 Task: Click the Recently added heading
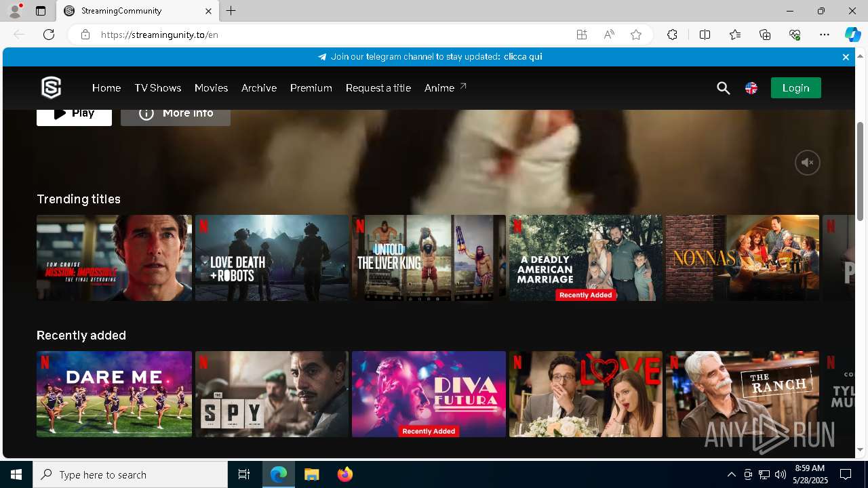(81, 335)
